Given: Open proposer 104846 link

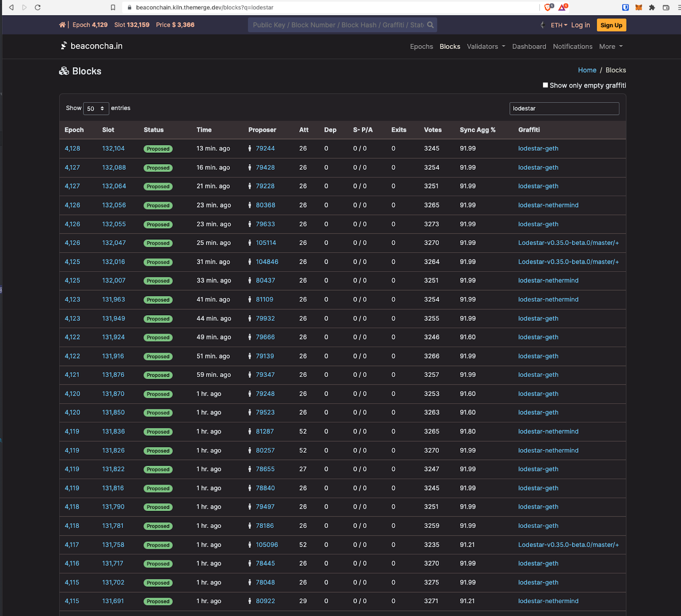Looking at the screenshot, I should pos(267,262).
